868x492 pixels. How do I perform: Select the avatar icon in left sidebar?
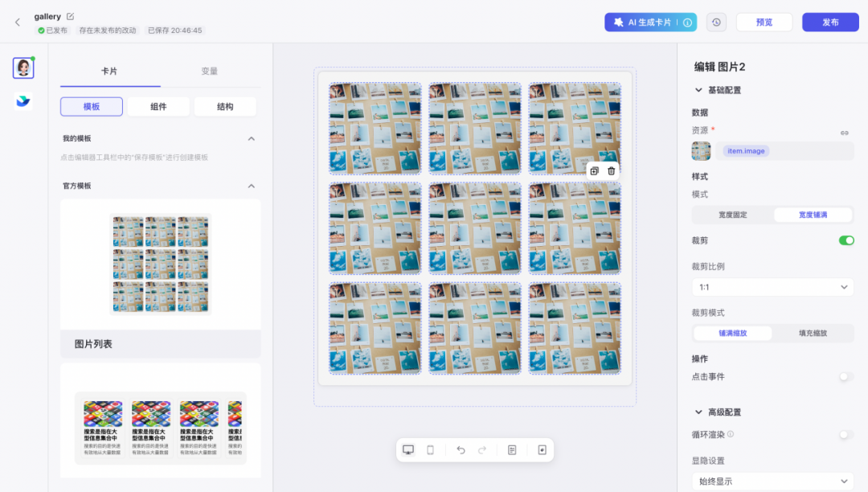click(x=23, y=68)
